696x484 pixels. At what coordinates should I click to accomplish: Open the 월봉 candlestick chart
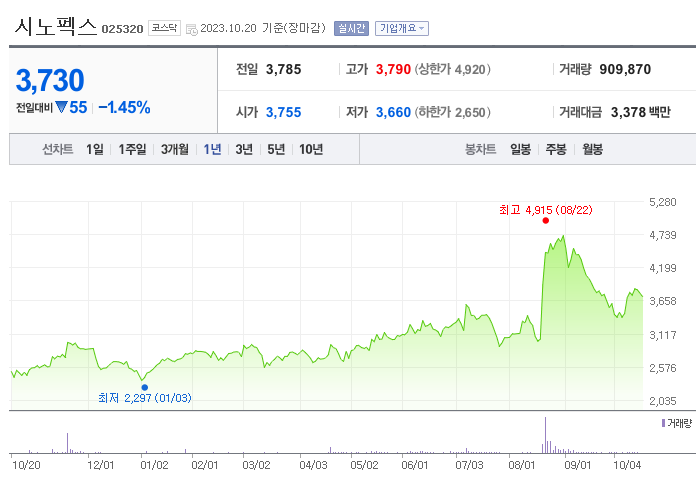[592, 149]
